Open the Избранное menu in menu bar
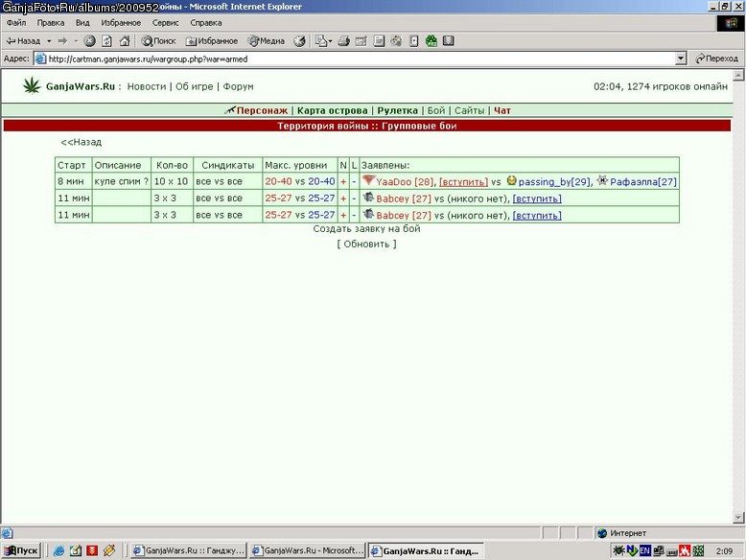The width and height of the screenshot is (746, 560). click(121, 22)
